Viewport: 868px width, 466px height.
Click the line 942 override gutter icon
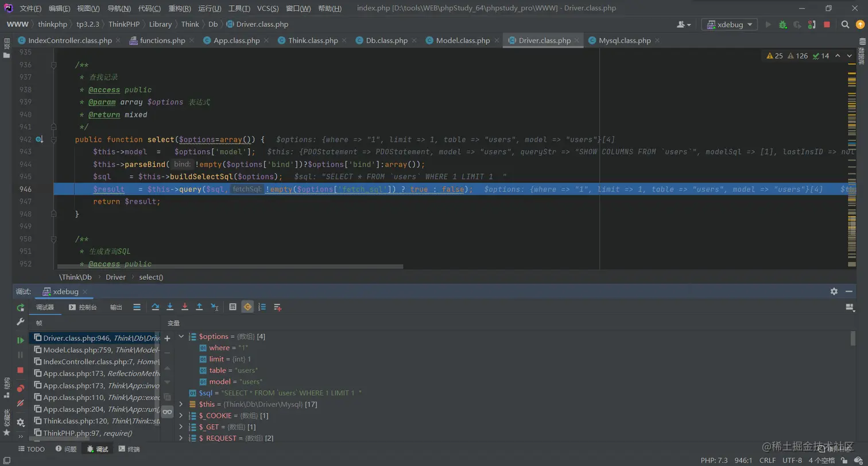point(40,140)
